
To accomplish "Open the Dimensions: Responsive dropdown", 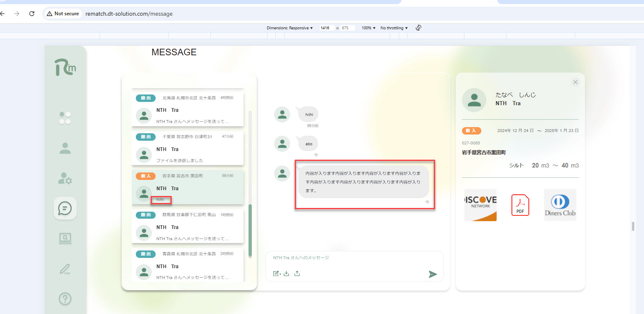I will click(x=290, y=28).
